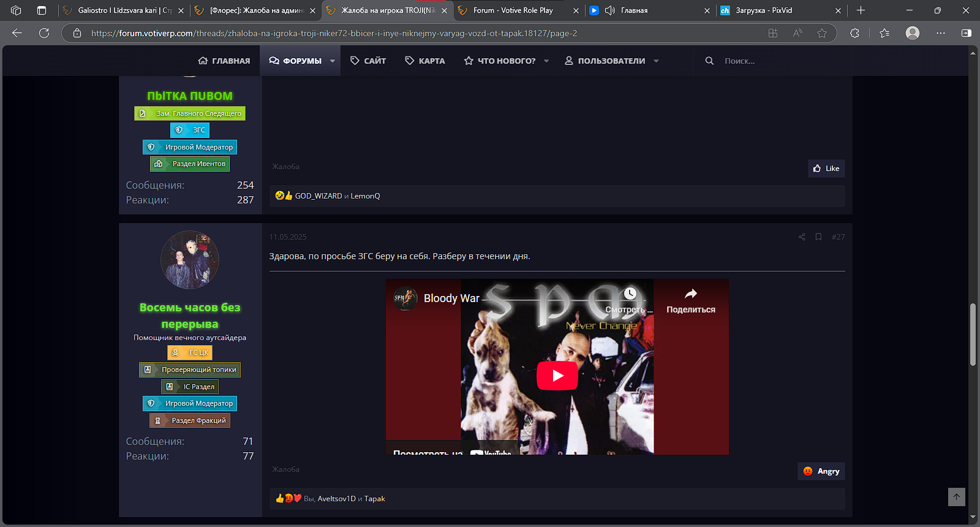Open the tab actions menu icon
The width and height of the screenshot is (980, 527).
(42, 10)
